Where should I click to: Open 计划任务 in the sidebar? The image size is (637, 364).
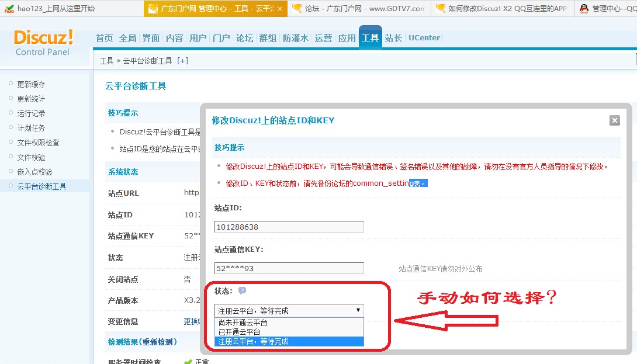coord(32,128)
